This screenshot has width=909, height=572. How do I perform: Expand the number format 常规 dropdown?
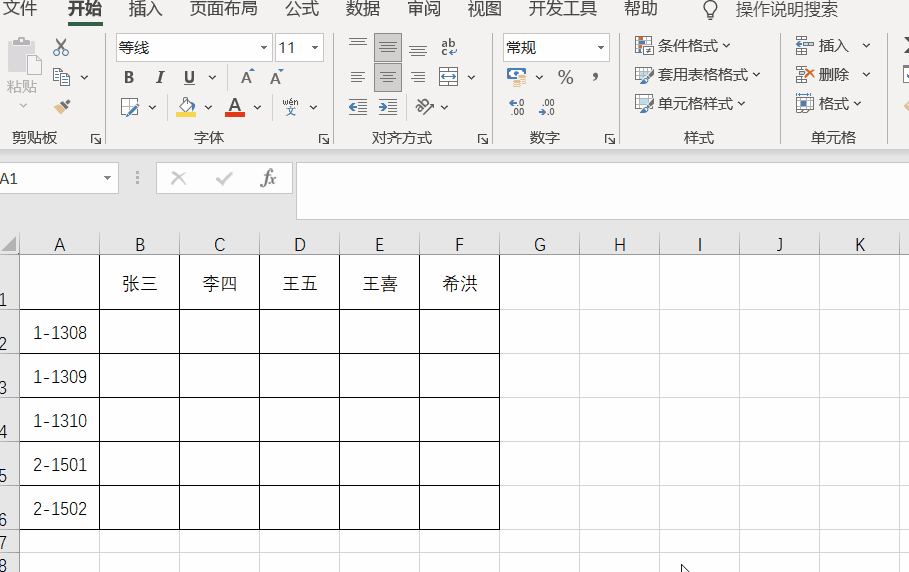click(x=601, y=48)
